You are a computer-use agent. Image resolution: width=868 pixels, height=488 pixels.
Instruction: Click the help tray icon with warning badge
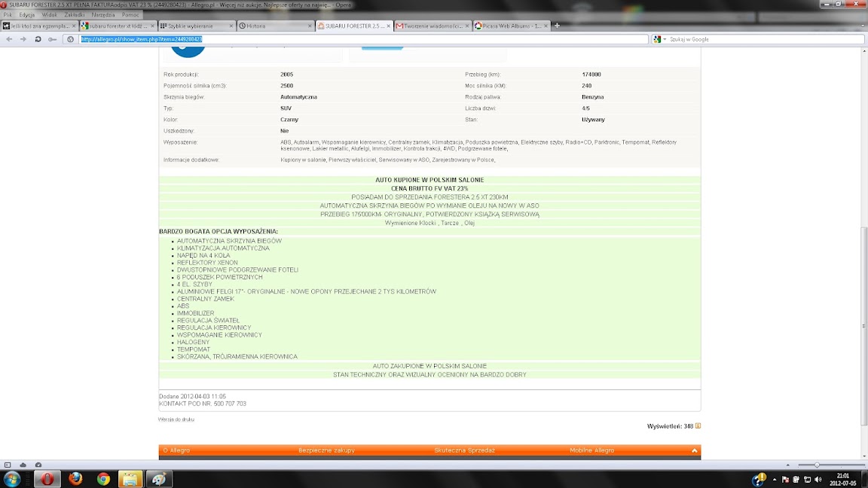coord(759,479)
